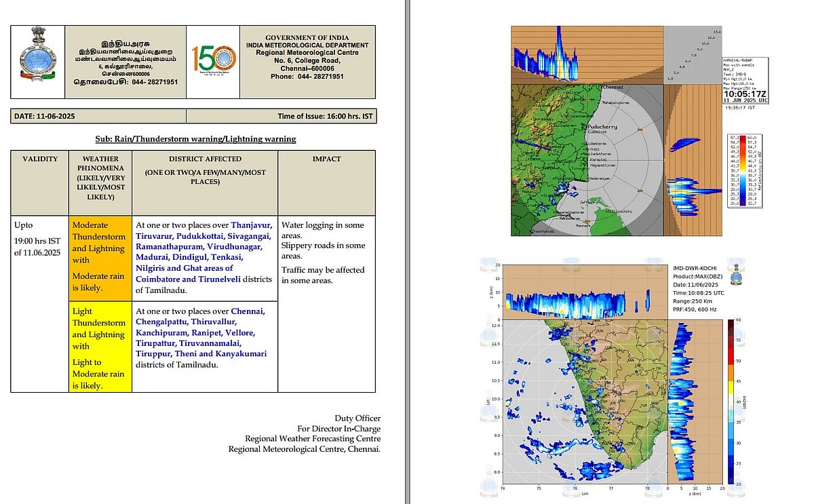
Task: Click the IMPACT column header
Action: point(326,159)
